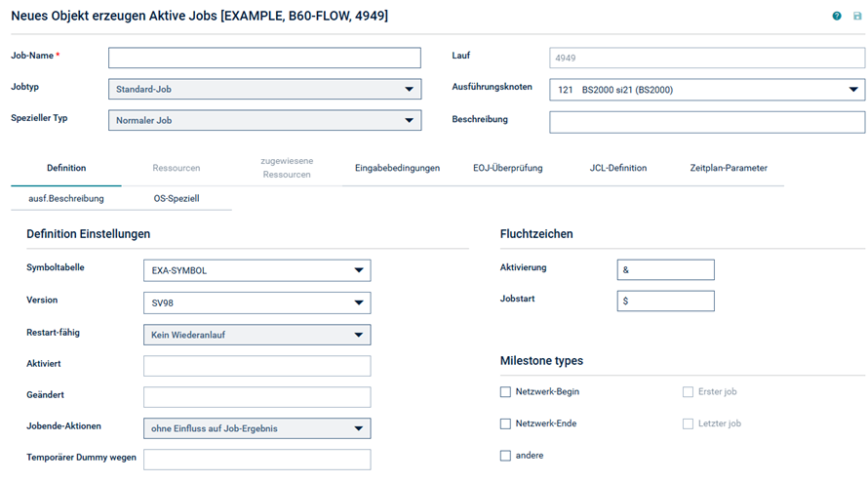Screen dimensions: 868x483
Task: Switch to the Eingabebedingungen tab
Action: click(398, 168)
